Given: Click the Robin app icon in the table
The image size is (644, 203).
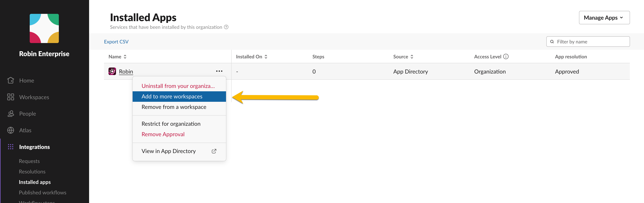Looking at the screenshot, I should pos(112,71).
